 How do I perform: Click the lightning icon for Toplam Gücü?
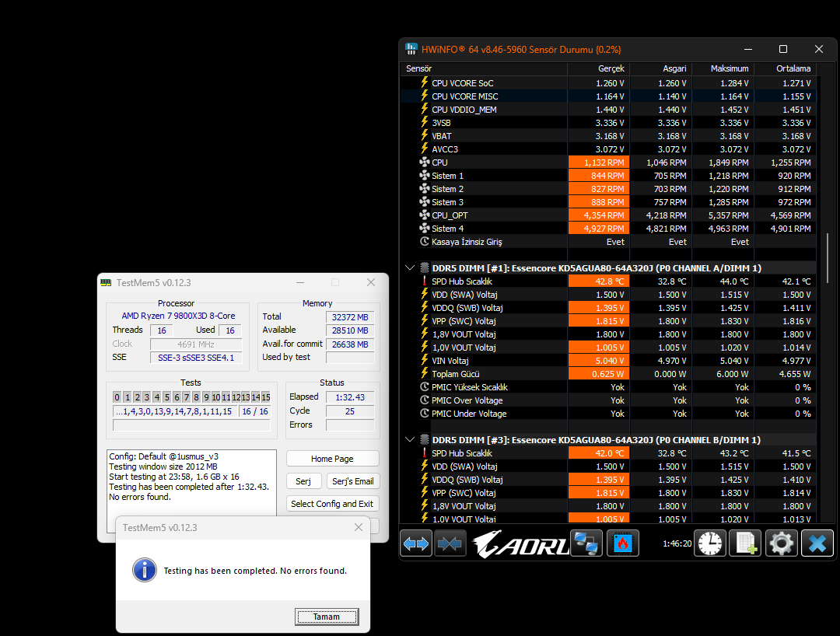click(x=425, y=373)
